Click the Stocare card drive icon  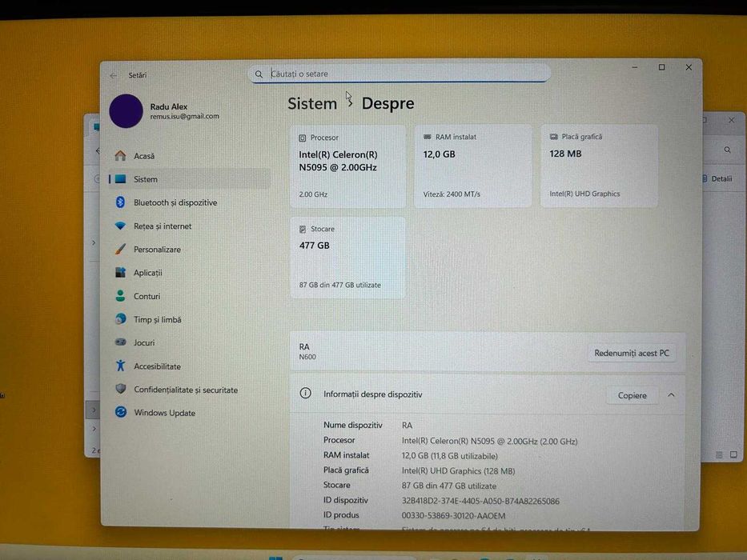(x=303, y=230)
